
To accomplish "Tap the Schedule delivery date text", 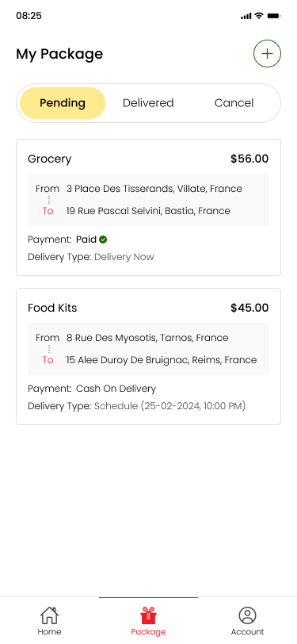I will [169, 406].
